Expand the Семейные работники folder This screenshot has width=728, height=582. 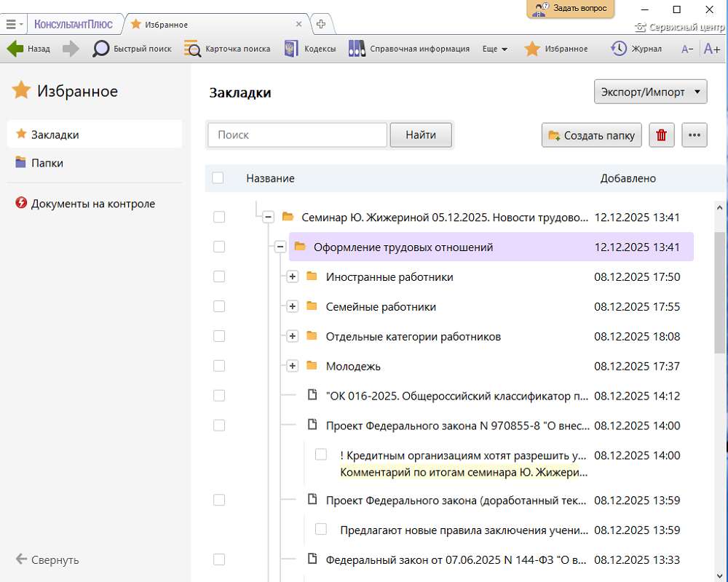[x=293, y=307]
